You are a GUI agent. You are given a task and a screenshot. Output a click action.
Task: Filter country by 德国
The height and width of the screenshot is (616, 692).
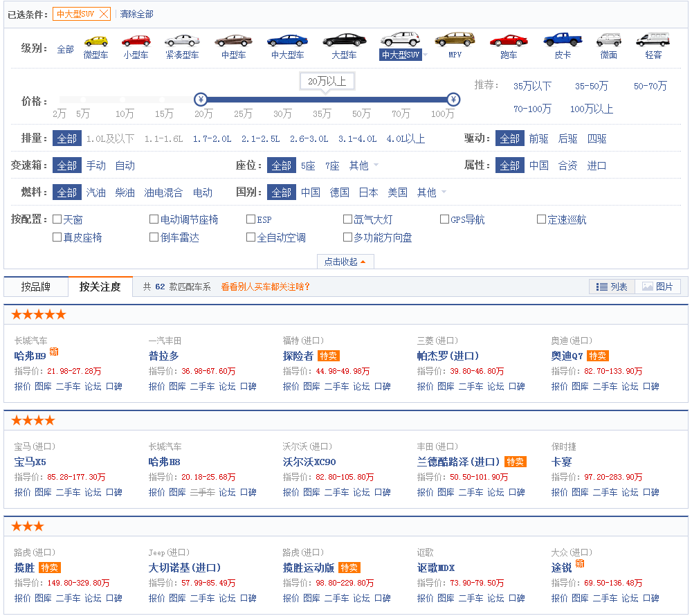tap(339, 192)
